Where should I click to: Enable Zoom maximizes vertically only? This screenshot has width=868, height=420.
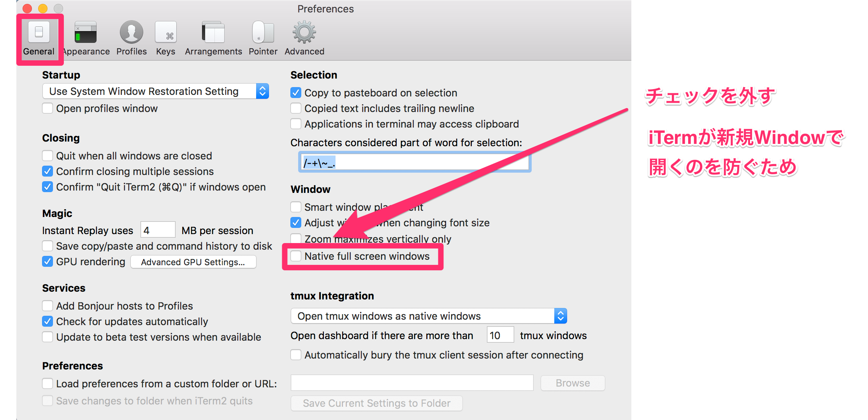pos(296,238)
